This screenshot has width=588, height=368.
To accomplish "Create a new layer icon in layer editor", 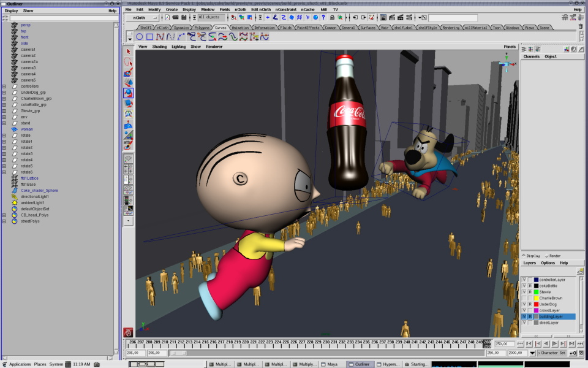I will pos(580,271).
